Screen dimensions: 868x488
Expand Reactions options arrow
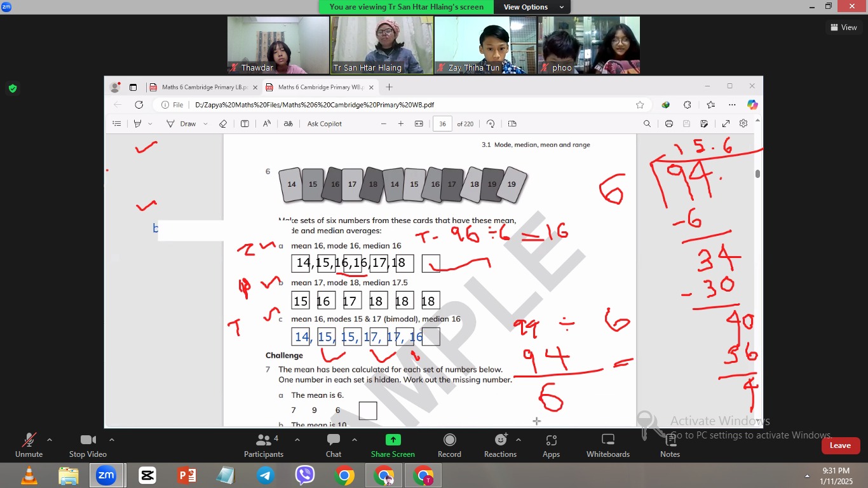[x=519, y=439]
